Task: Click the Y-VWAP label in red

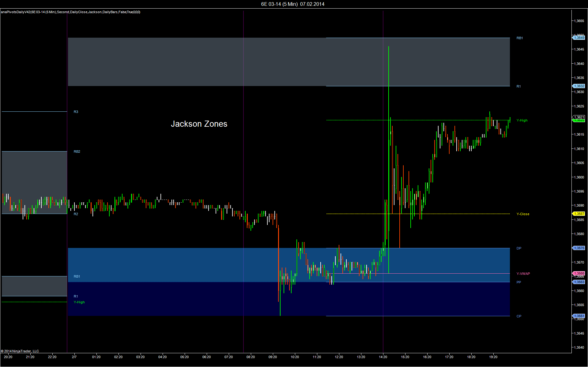Action: (x=523, y=274)
